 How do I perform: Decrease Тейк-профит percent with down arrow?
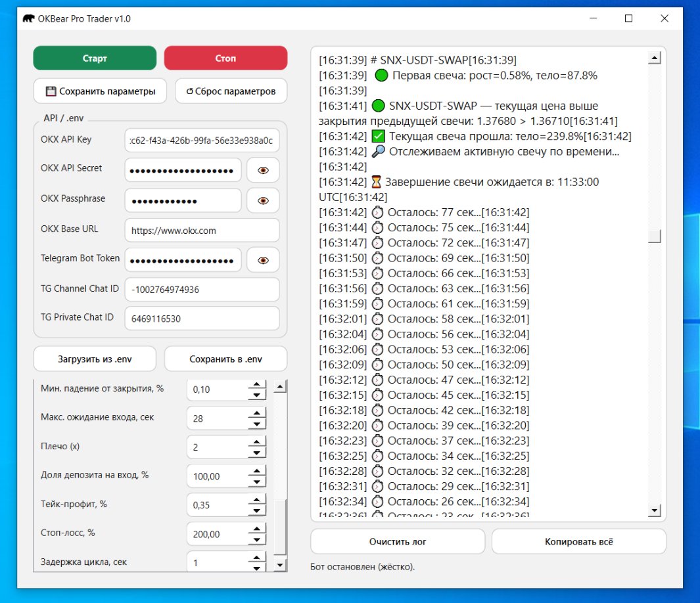click(256, 510)
